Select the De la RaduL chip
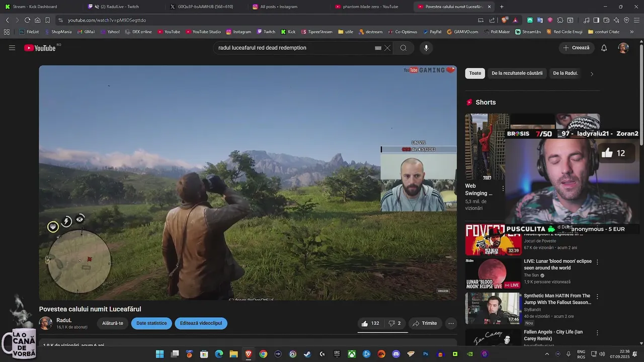Viewport: 644px width, 362px height. coord(566,73)
